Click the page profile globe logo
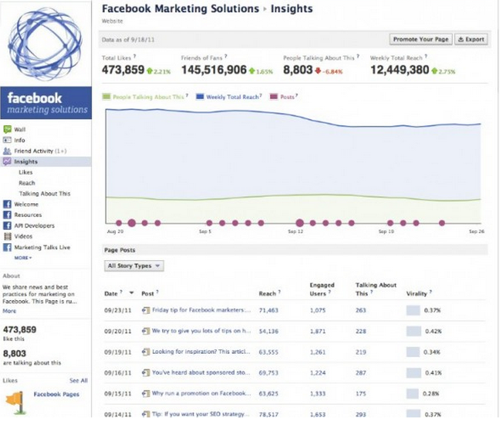The image size is (504, 422). 45,43
